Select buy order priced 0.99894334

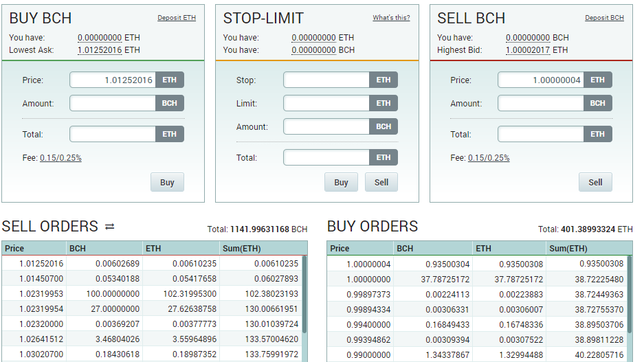click(477, 310)
